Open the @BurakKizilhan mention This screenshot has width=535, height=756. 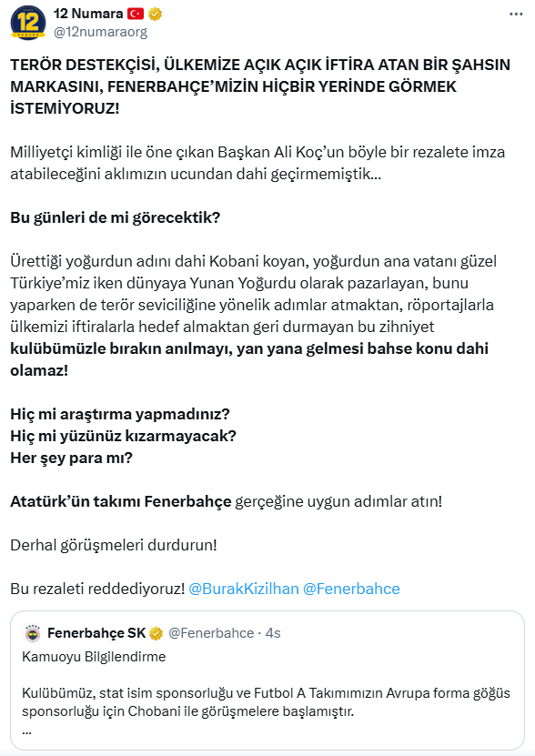coord(244,589)
